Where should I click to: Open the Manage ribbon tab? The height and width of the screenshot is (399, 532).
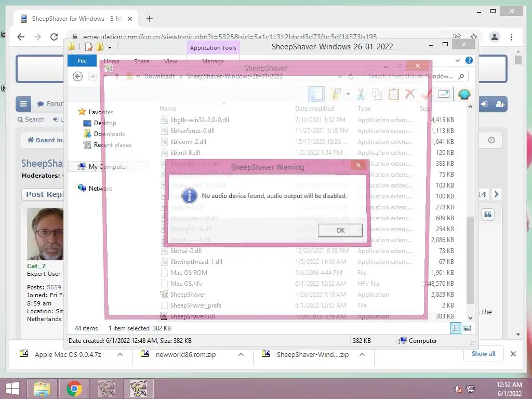point(212,61)
